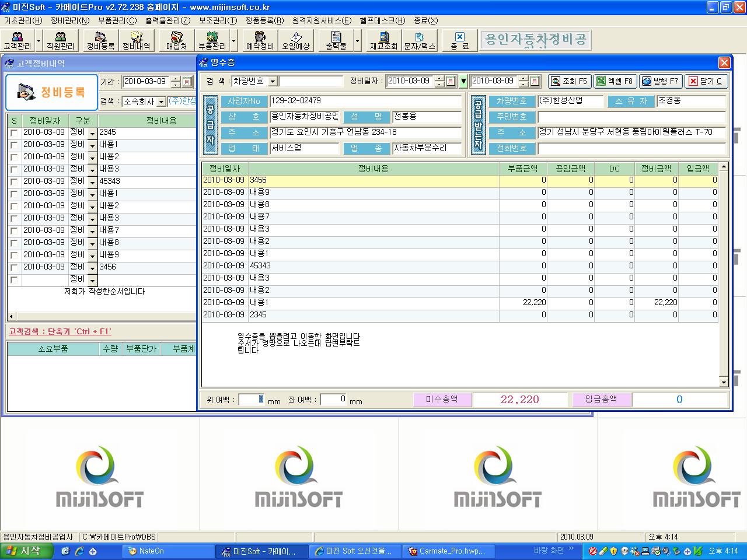Screen dimensions: 747x560
Task: Click the 정비등록 toolbar icon
Action: (101, 40)
